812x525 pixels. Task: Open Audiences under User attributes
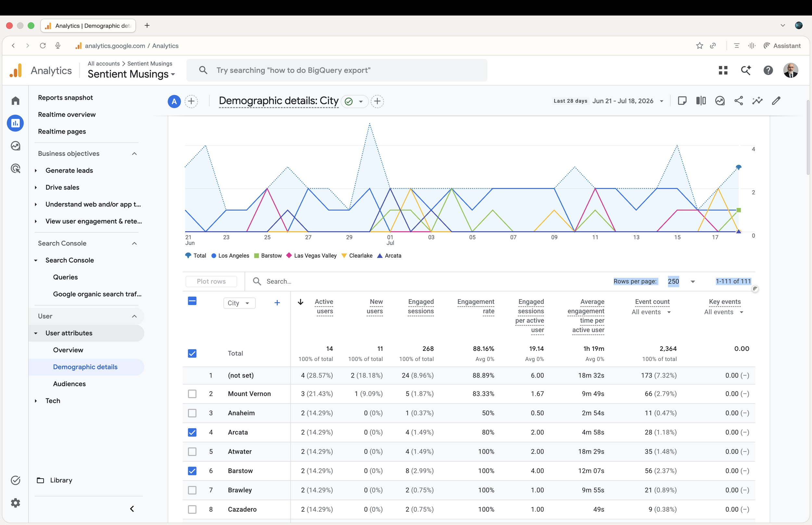coord(69,384)
